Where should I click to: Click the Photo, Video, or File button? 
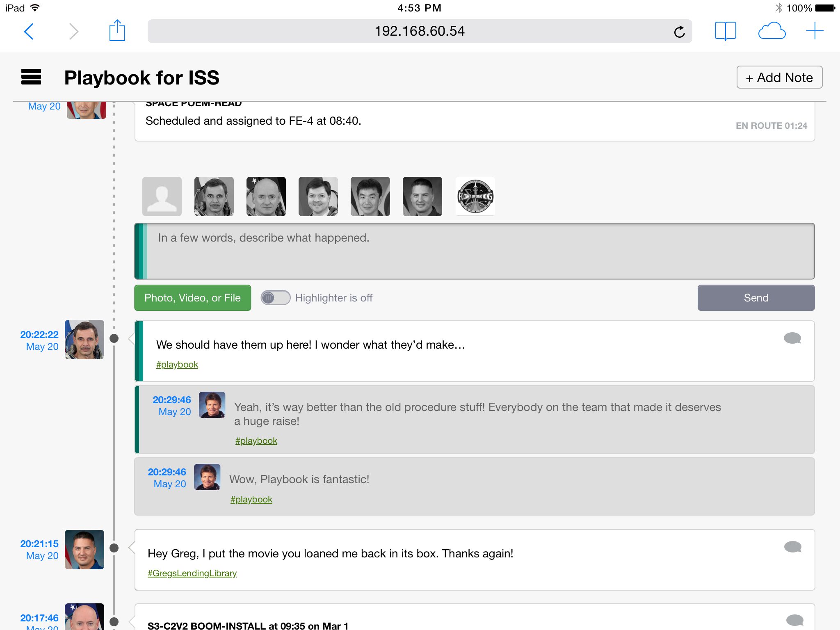coord(193,298)
